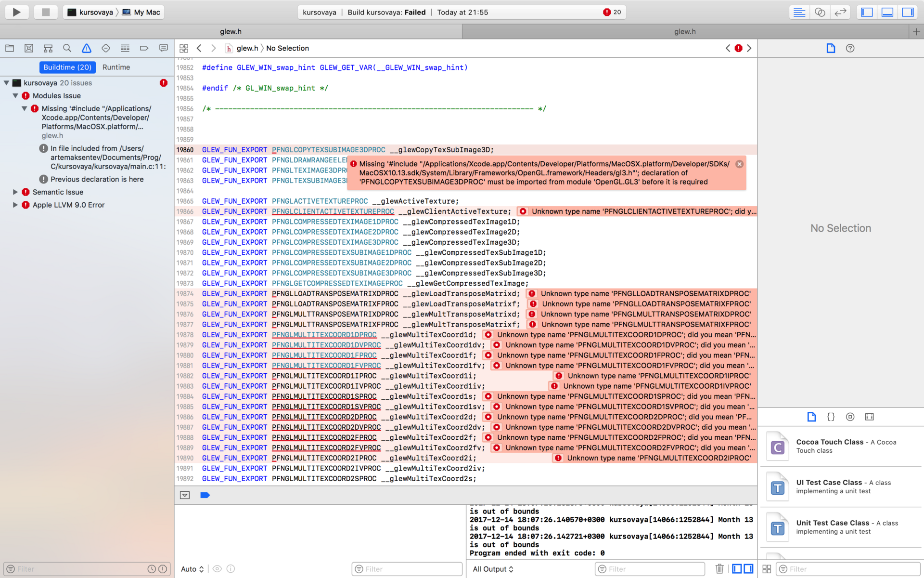Collapse the Missing #include issue

25,109
